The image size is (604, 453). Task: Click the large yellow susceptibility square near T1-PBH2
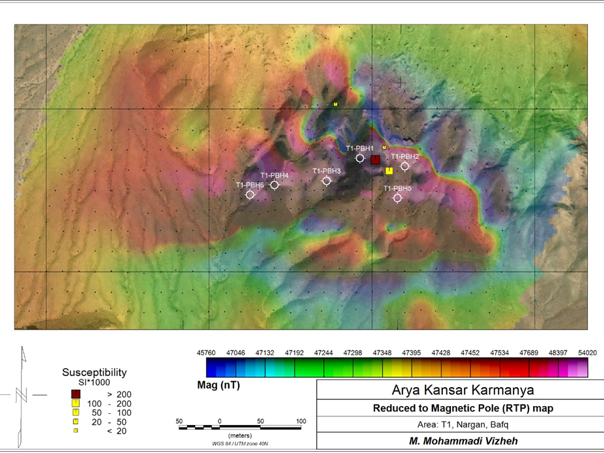coord(389,171)
